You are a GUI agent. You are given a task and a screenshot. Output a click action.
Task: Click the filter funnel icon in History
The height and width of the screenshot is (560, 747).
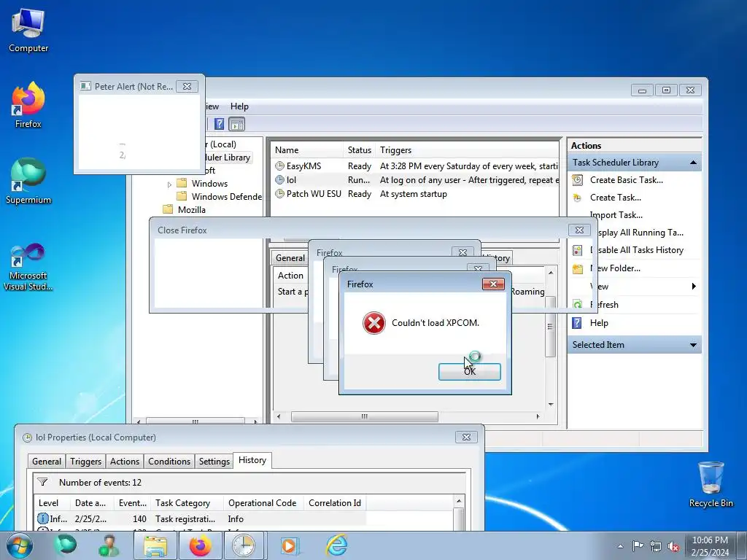tap(42, 483)
